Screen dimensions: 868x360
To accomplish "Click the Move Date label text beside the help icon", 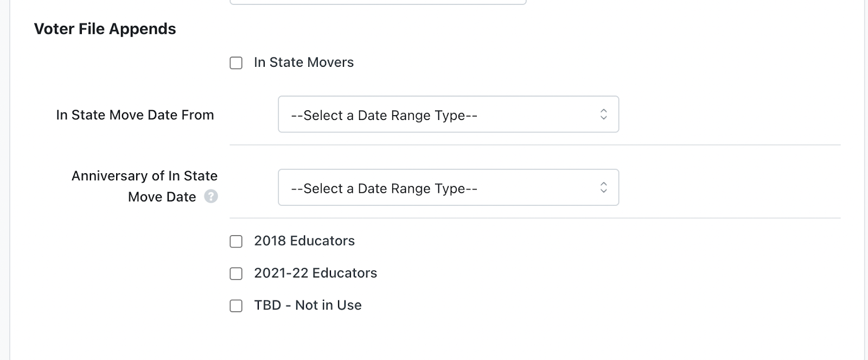I will coord(162,197).
